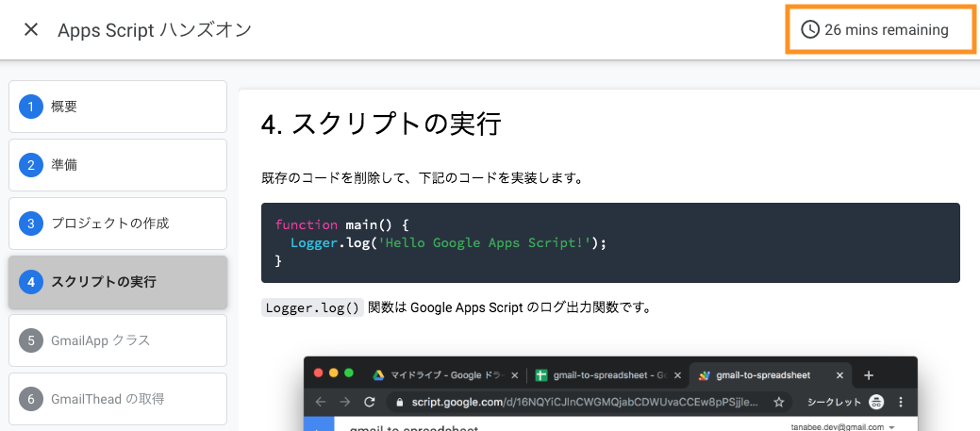Click the Apps Script tab favicon

click(x=705, y=375)
